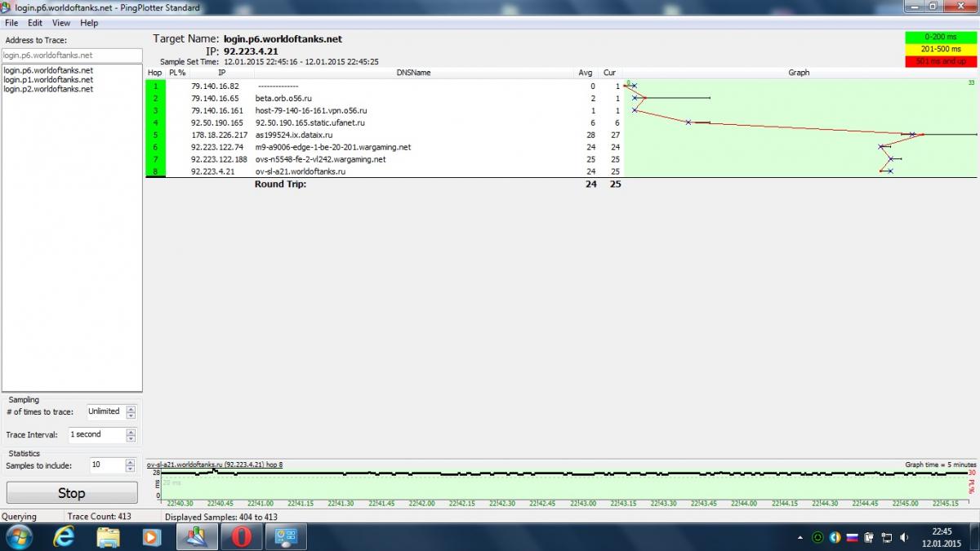Click the Address to Trace input field
980x551 pixels.
[x=72, y=56]
